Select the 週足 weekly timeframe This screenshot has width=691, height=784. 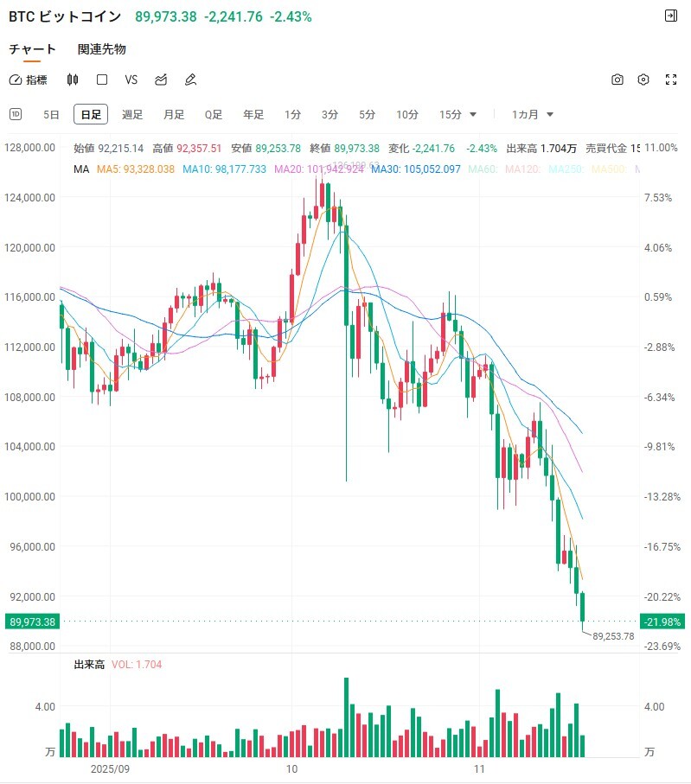point(132,114)
